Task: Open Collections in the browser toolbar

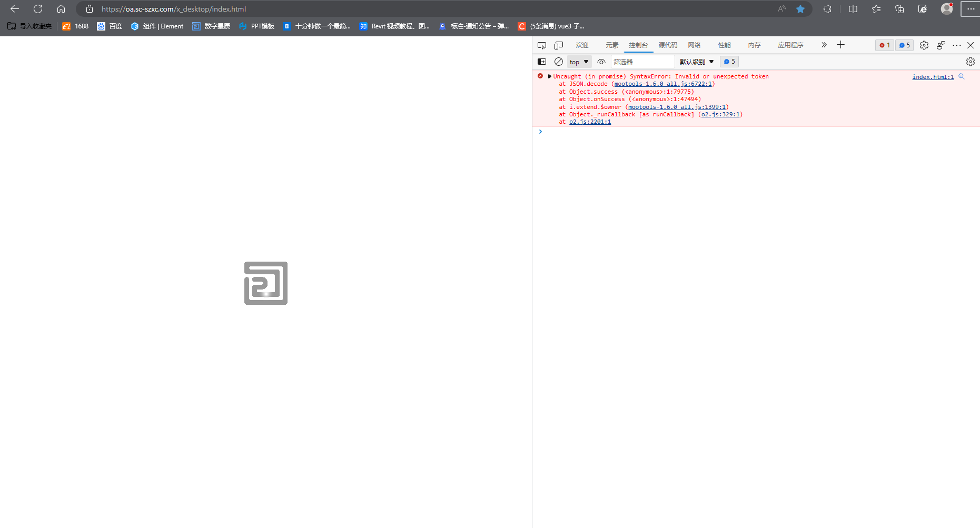Action: point(900,9)
